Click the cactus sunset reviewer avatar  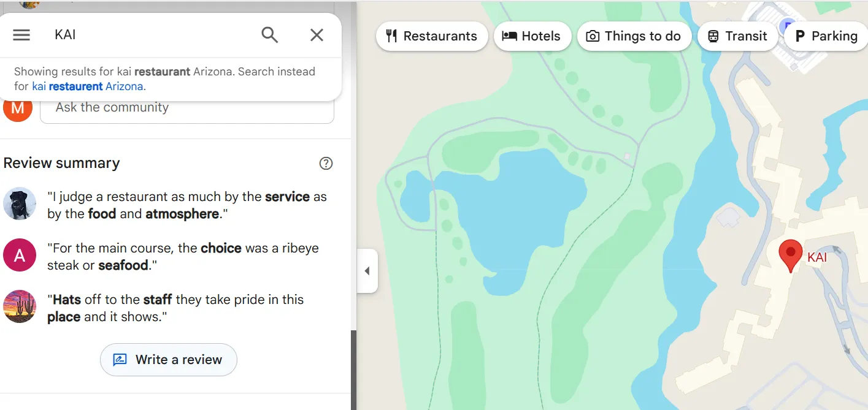click(x=19, y=306)
